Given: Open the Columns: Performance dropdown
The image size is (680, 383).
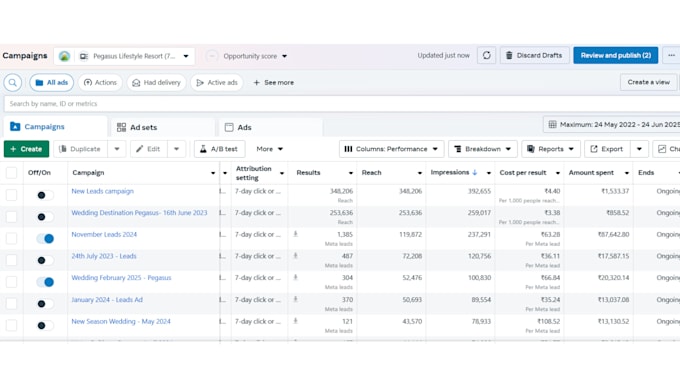Looking at the screenshot, I should pos(391,149).
